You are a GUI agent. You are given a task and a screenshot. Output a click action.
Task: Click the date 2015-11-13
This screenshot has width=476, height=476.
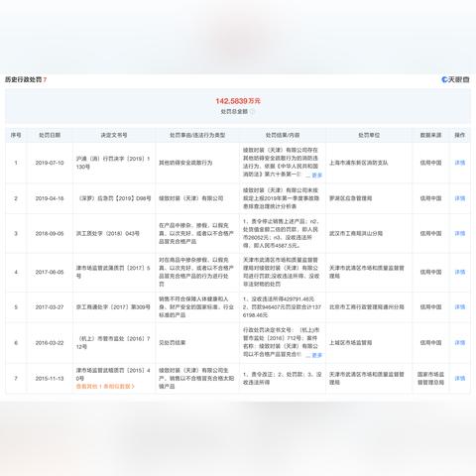50,378
